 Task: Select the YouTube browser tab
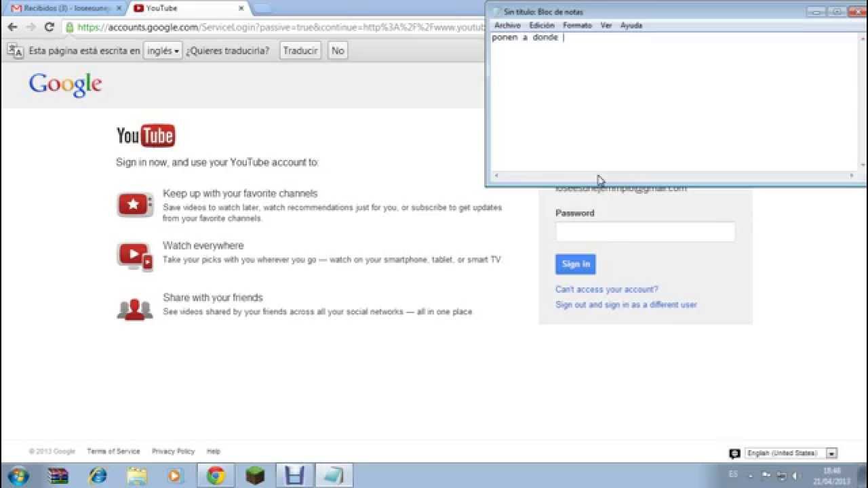(188, 8)
